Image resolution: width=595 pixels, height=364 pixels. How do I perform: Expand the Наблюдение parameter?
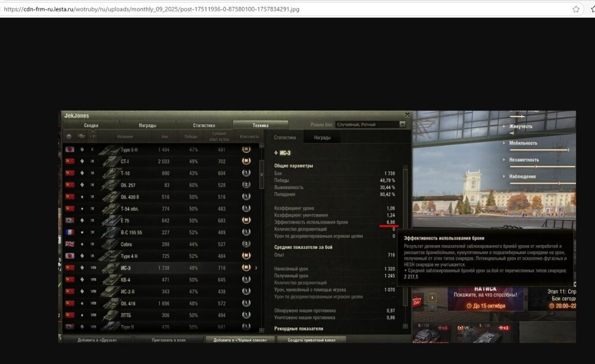[x=504, y=176]
